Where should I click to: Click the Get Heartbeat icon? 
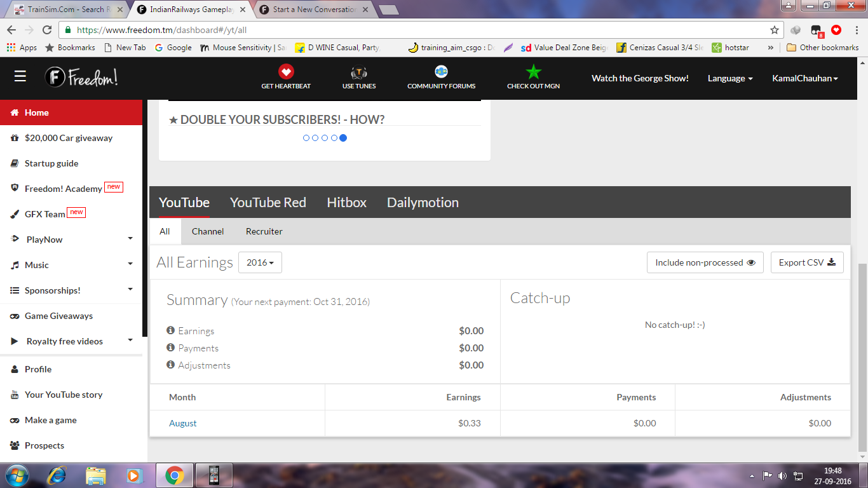[286, 72]
